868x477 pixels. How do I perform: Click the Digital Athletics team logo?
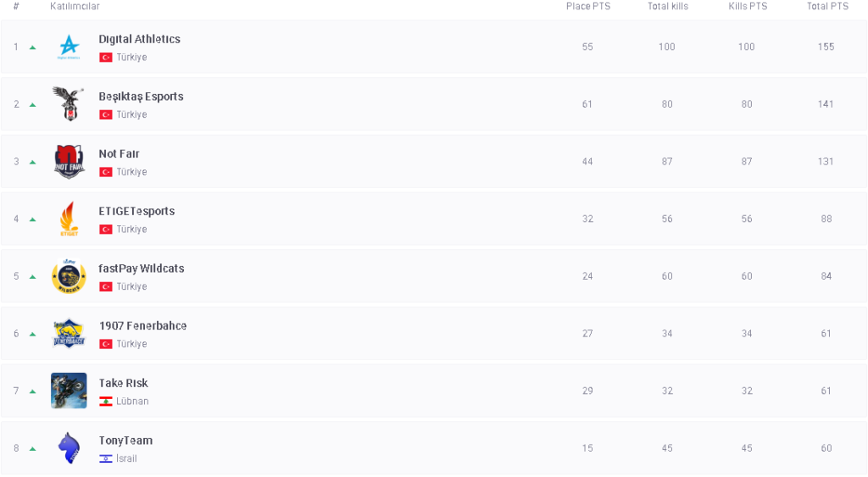[69, 47]
